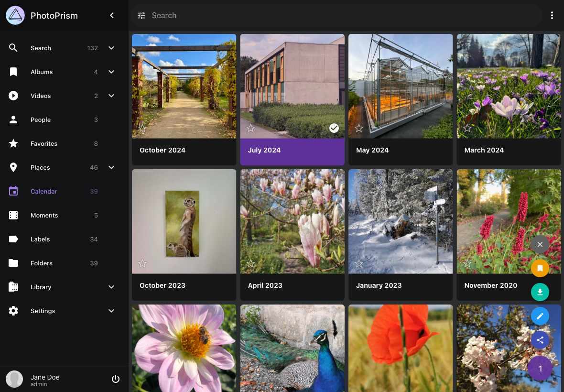Go to the Labels section
Viewport: 564px width, 392px height.
40,239
